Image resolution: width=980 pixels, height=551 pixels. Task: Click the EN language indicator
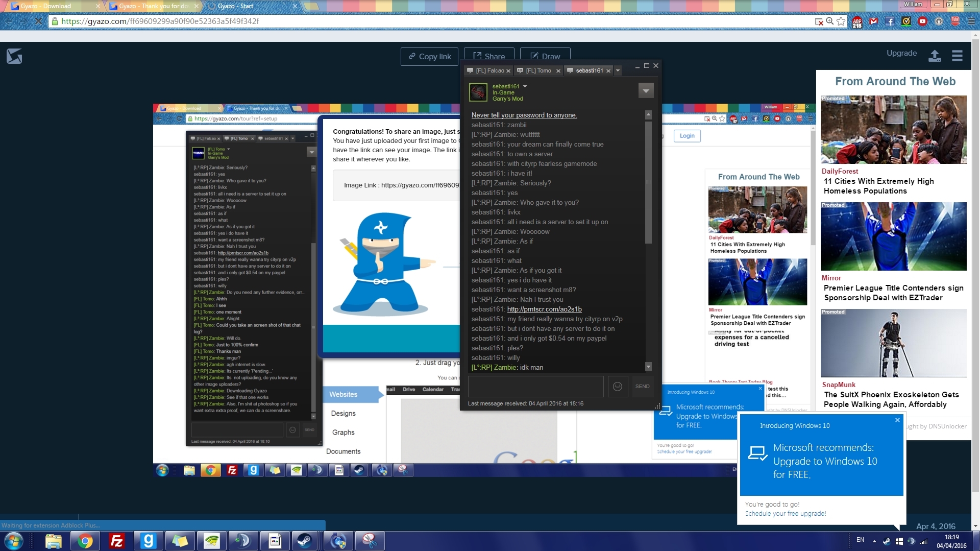click(860, 540)
